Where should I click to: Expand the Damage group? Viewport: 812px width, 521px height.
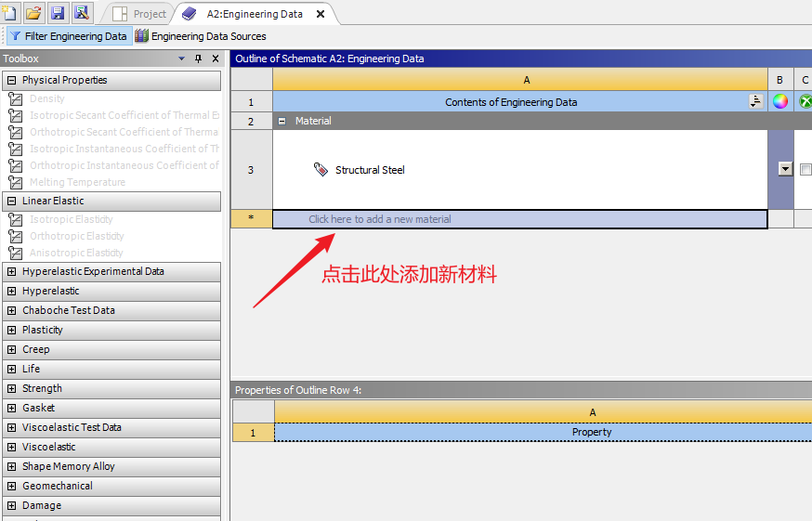pos(11,505)
